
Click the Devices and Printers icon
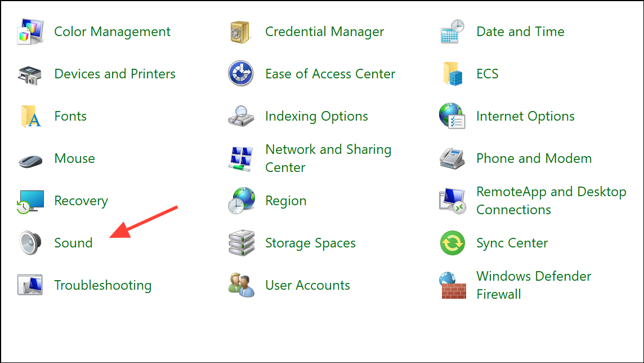pos(30,74)
